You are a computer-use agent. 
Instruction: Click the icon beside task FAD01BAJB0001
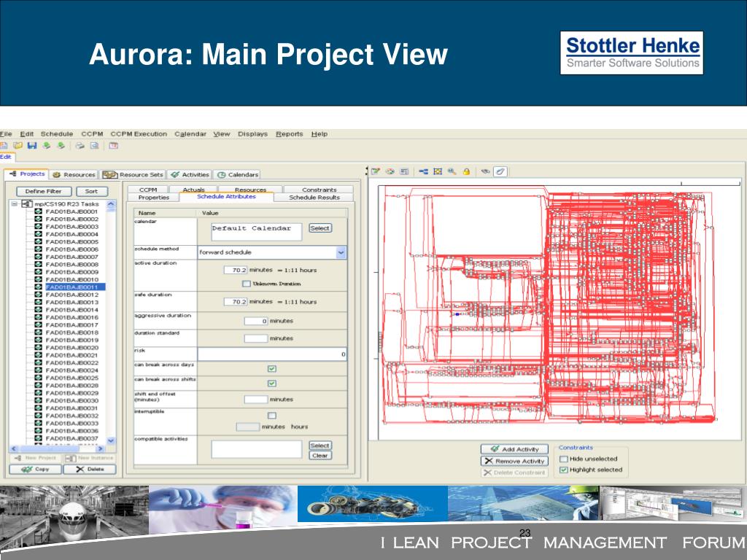(38, 211)
